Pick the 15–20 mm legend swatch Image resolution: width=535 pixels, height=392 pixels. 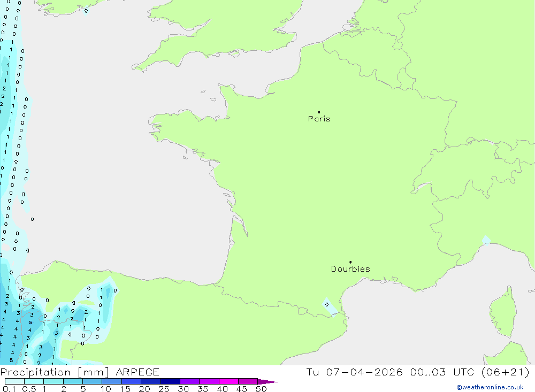pos(132,381)
